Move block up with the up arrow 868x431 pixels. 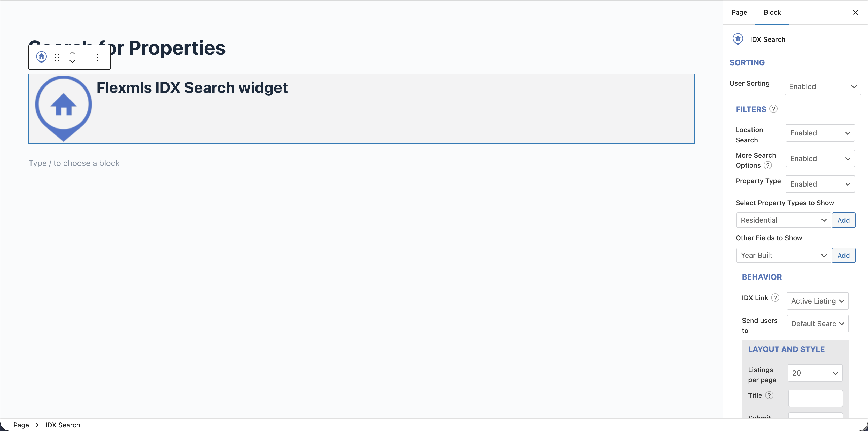tap(72, 53)
